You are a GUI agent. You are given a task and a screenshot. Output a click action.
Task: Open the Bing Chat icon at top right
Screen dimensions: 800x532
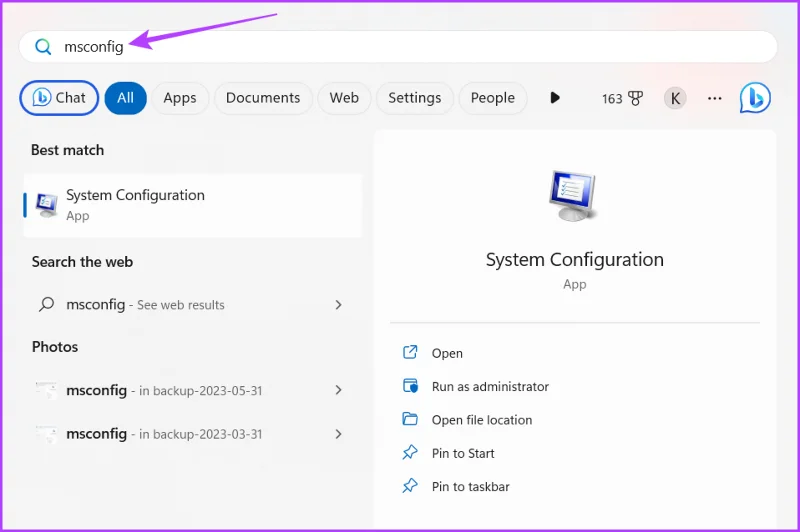[755, 98]
